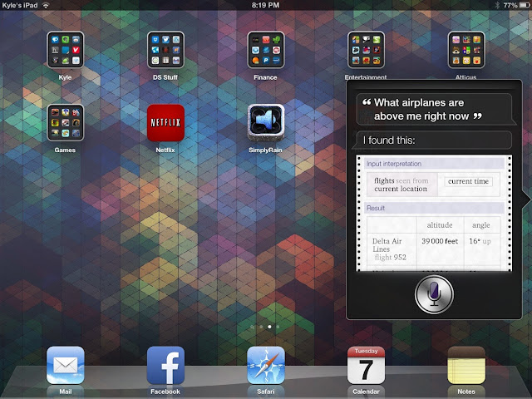Tap the 'I found this:' response
Screen dimensions: 532x399
click(434, 140)
